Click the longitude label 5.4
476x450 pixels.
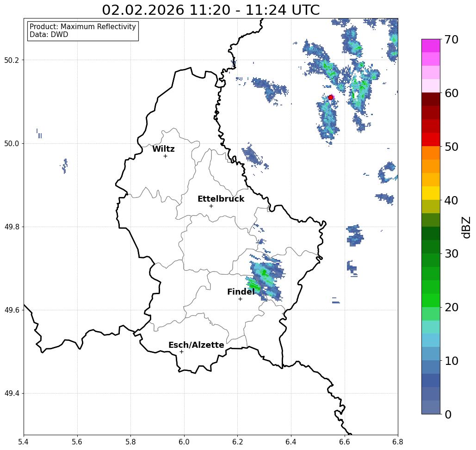(24, 442)
